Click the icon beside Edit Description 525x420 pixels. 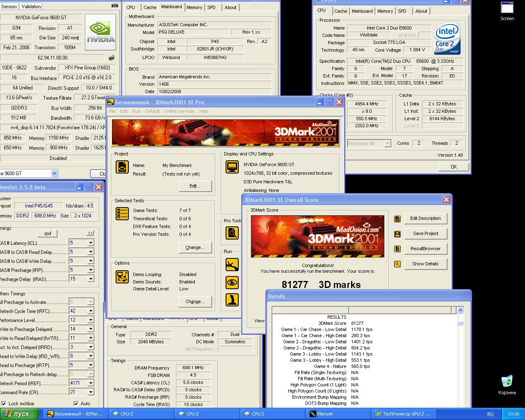(397, 219)
